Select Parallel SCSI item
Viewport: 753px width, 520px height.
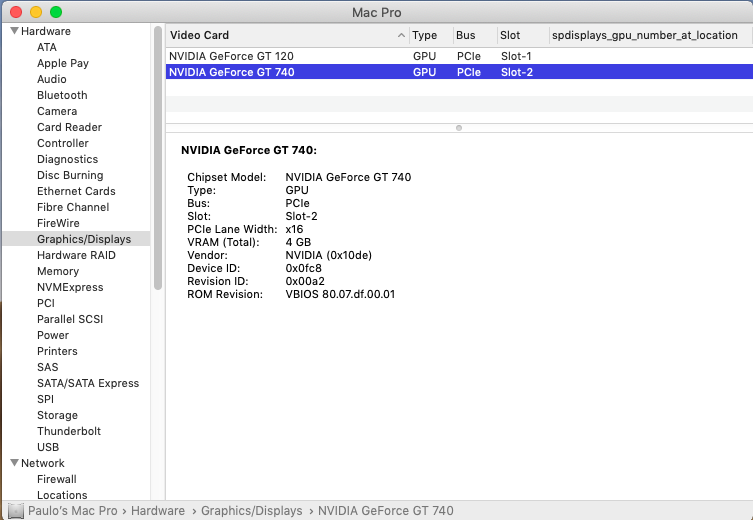click(x=70, y=319)
